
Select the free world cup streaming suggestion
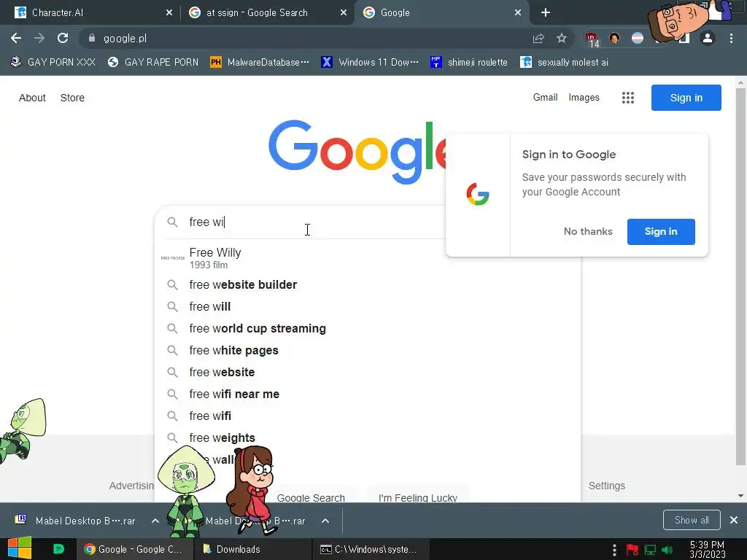tap(368, 329)
